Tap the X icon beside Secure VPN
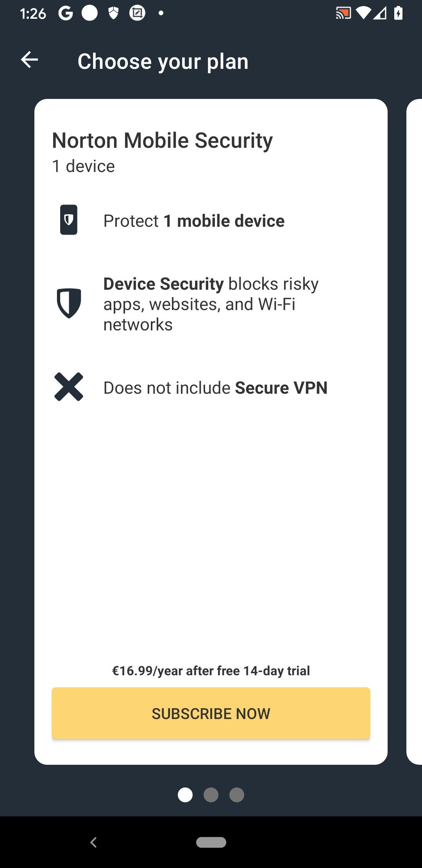This screenshot has width=422, height=868. [x=69, y=387]
